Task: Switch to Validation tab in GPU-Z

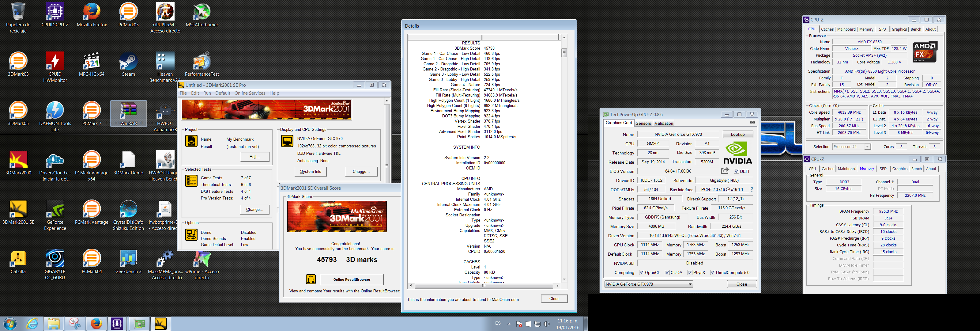Action: point(664,123)
